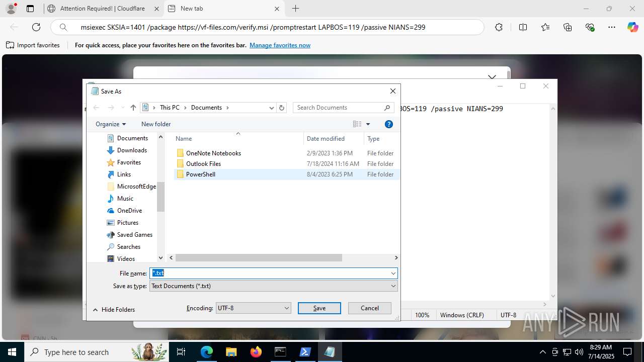Click the Edge profile avatar icon
Screen dimensions: 644x362
pyautogui.click(x=11, y=8)
